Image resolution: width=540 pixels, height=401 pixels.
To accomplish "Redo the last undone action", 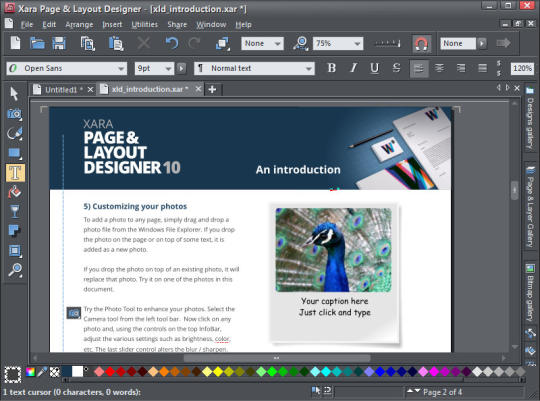I will [x=194, y=43].
